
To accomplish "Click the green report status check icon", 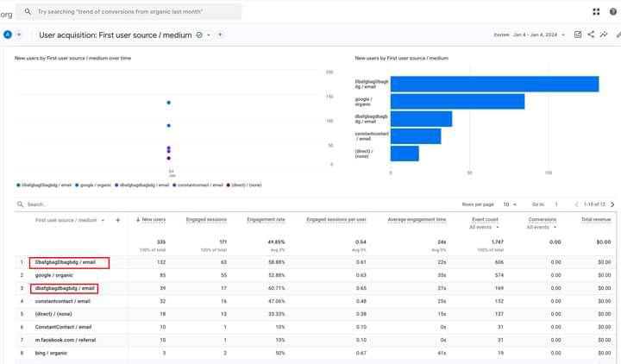I will [x=199, y=35].
